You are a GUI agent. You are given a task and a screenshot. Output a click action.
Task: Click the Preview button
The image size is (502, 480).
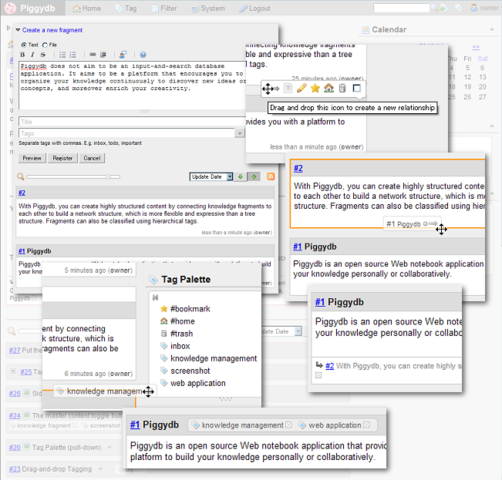[32, 158]
